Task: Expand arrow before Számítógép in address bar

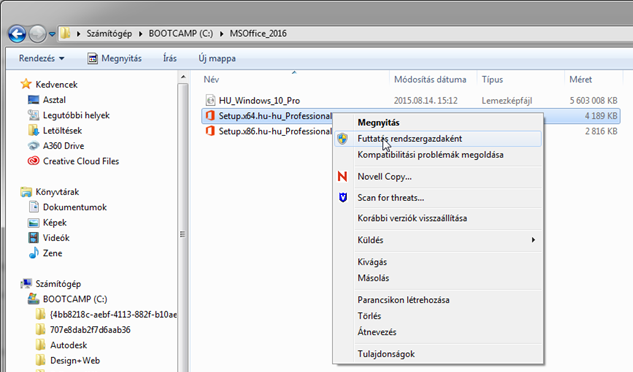Action: coord(78,34)
